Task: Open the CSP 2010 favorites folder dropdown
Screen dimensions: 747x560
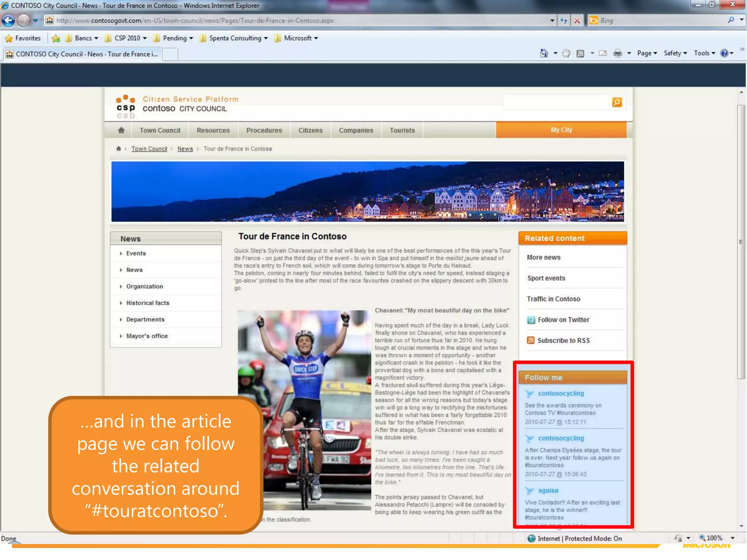Action: pos(126,38)
